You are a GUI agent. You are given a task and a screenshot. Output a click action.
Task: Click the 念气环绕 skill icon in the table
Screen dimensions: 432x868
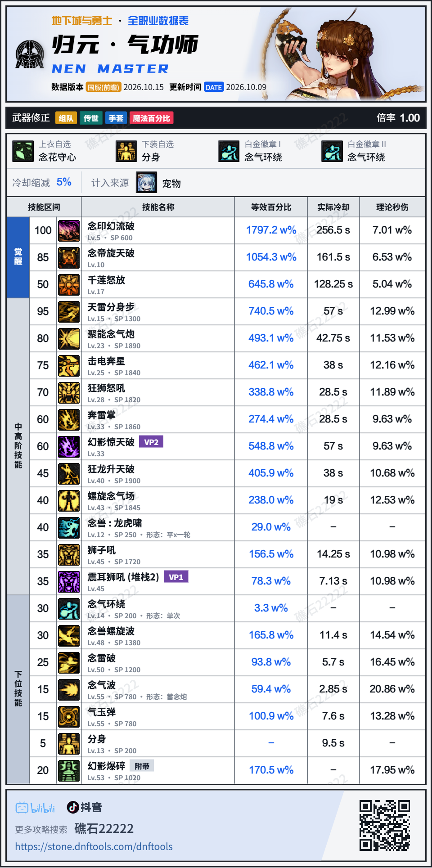click(x=69, y=608)
